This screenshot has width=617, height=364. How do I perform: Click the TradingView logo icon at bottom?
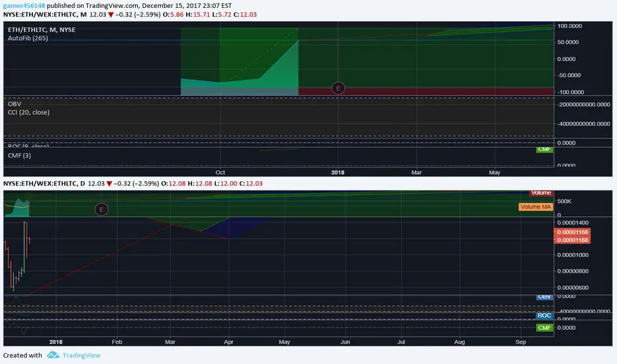[x=53, y=355]
